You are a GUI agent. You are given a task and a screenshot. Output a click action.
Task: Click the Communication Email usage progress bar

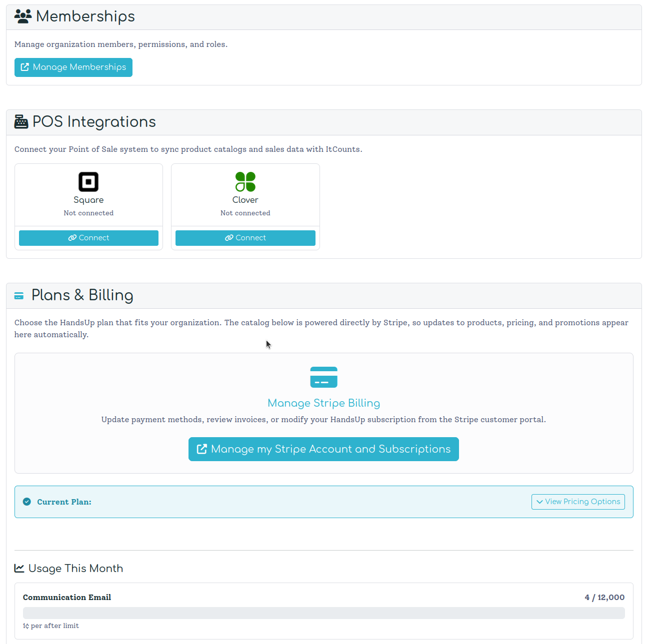point(323,613)
